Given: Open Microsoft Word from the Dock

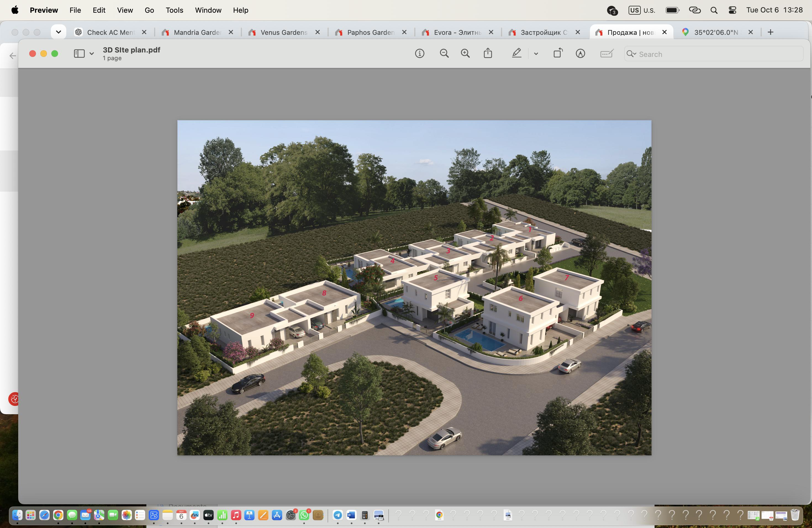Looking at the screenshot, I should pyautogui.click(x=351, y=515).
